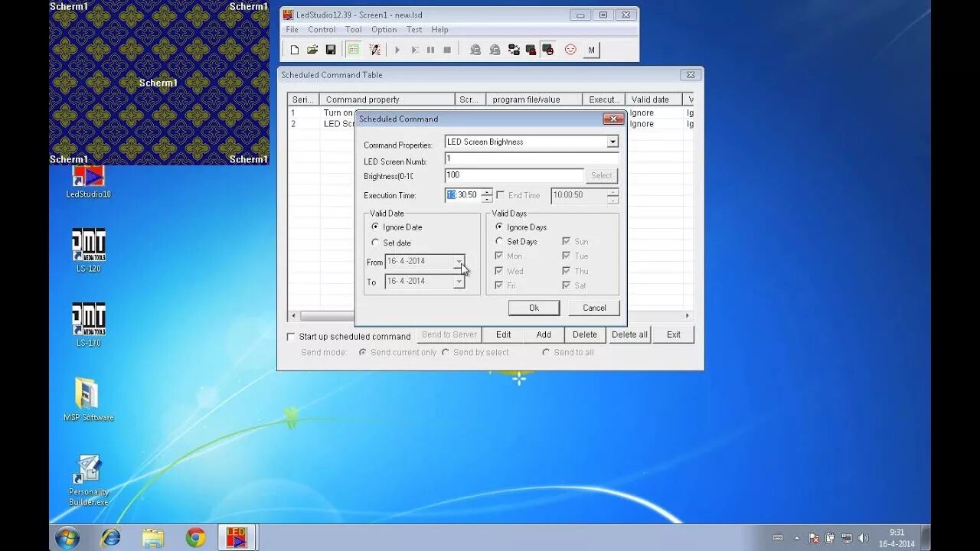Open Windows Explorer from the taskbar
This screenshot has width=980, height=551.
pyautogui.click(x=153, y=537)
